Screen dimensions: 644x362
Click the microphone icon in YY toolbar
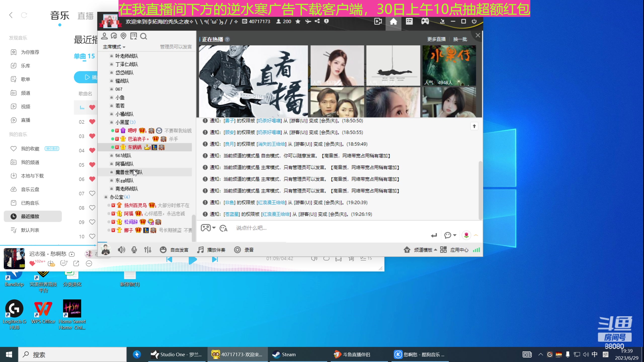click(134, 250)
